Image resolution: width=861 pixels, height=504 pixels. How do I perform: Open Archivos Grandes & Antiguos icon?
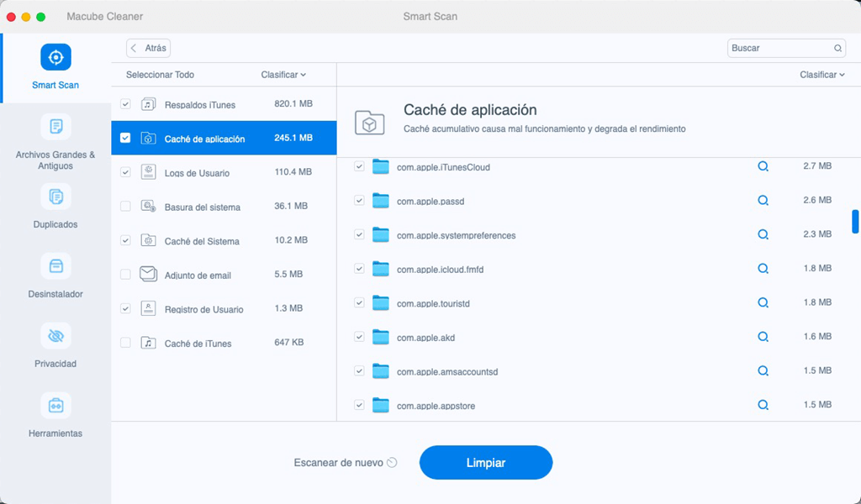pos(55,127)
